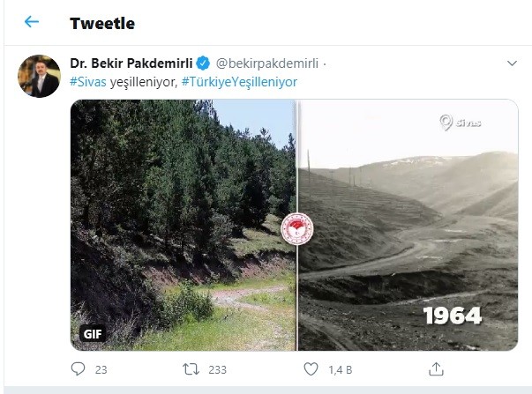The width and height of the screenshot is (532, 394).
Task: Open the share tweet icon
Action: (x=436, y=369)
